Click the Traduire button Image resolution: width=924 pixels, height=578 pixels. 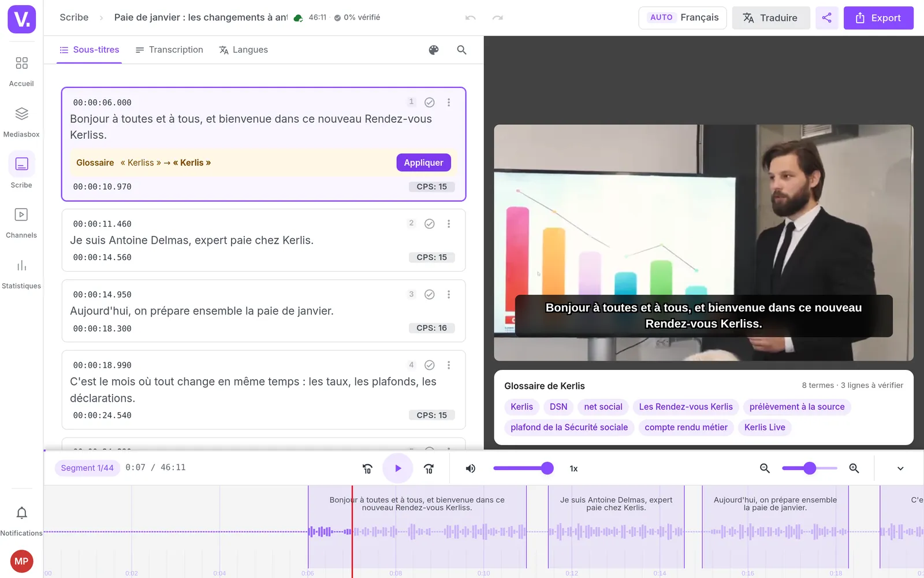(x=771, y=18)
